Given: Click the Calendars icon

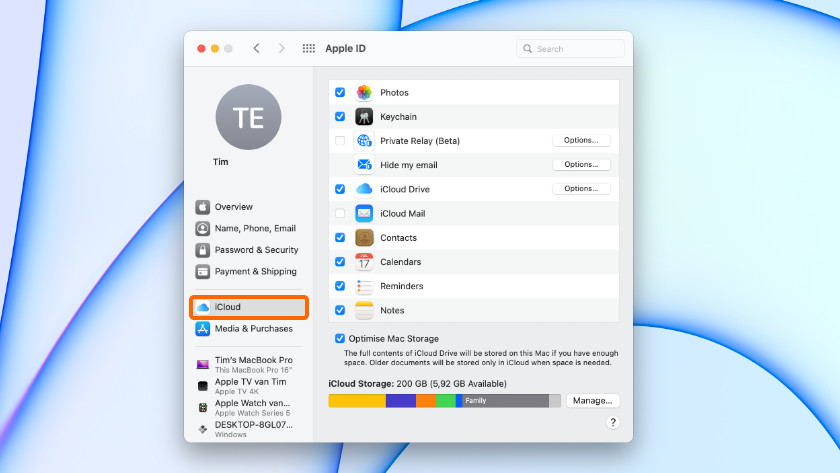Looking at the screenshot, I should [x=364, y=262].
